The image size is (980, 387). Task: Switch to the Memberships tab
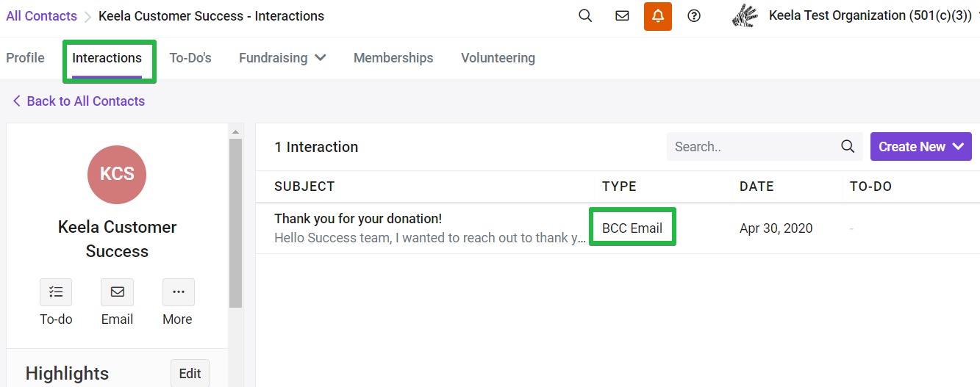point(393,58)
